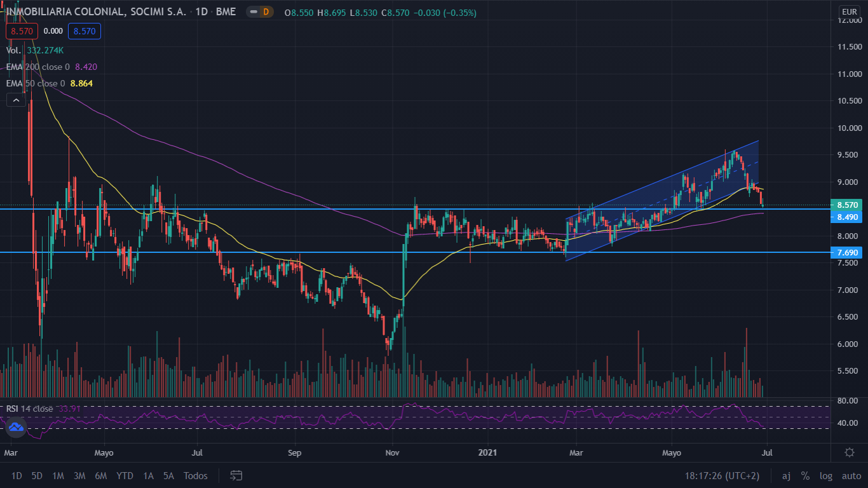Click the go-to-date calendar icon
Viewport: 868px width, 488px height.
pos(236,475)
